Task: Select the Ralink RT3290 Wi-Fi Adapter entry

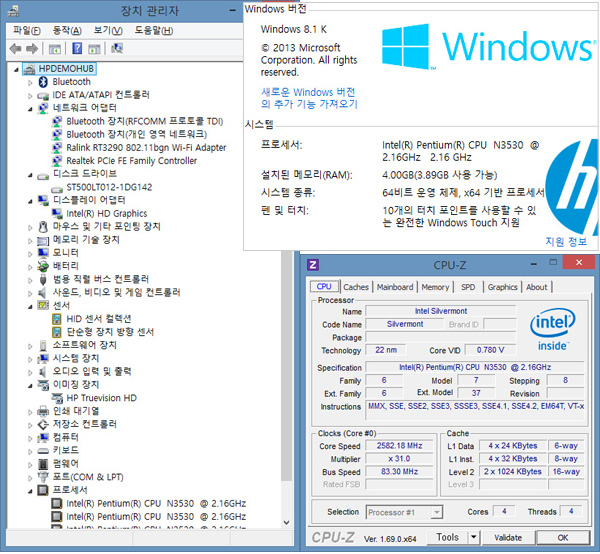Action: [x=146, y=147]
